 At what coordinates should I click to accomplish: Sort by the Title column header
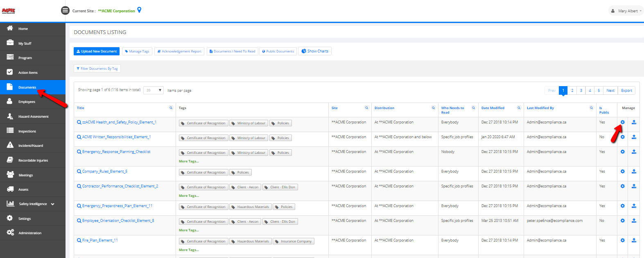click(81, 108)
